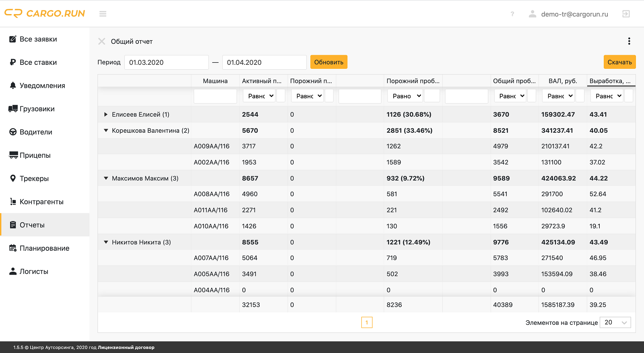Select the Планирование menu item
Viewport: 644px width, 353px height.
[45, 248]
